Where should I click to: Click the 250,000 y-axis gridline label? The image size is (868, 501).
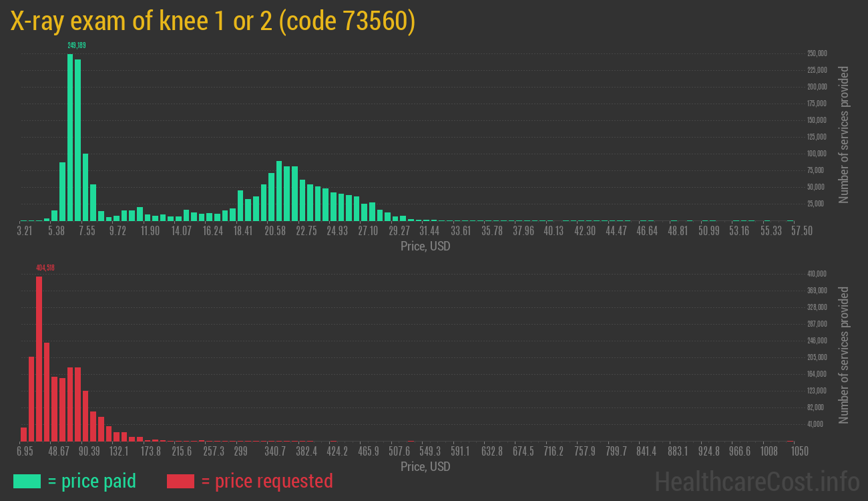(818, 53)
